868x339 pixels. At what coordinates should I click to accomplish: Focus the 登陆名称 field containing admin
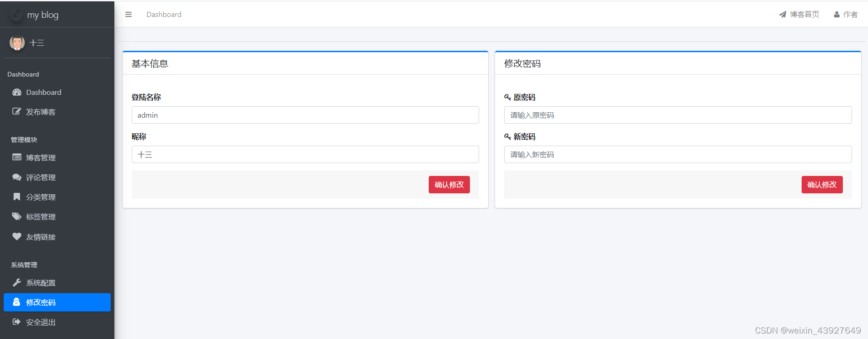tap(305, 115)
